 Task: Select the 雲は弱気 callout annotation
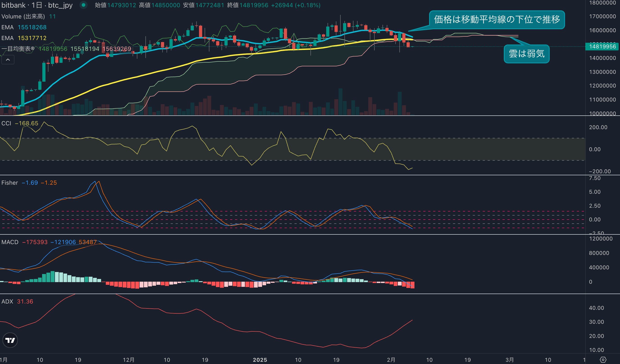pyautogui.click(x=526, y=54)
